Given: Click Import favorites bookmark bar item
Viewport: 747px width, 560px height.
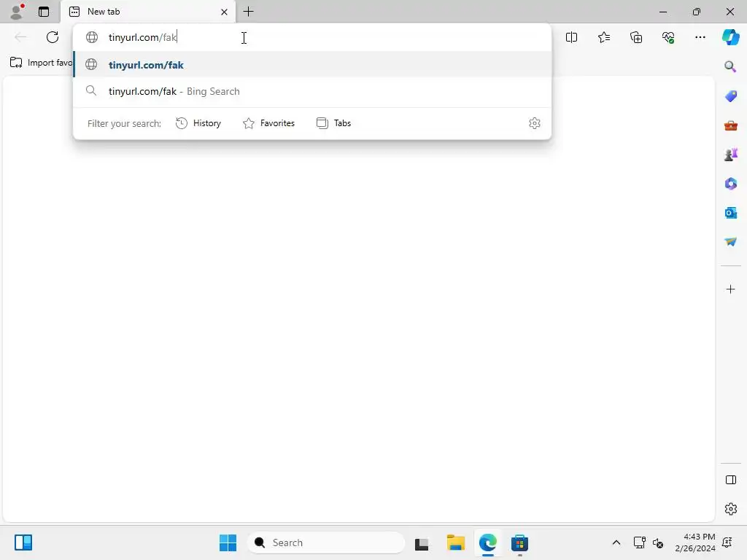Looking at the screenshot, I should click(x=41, y=63).
